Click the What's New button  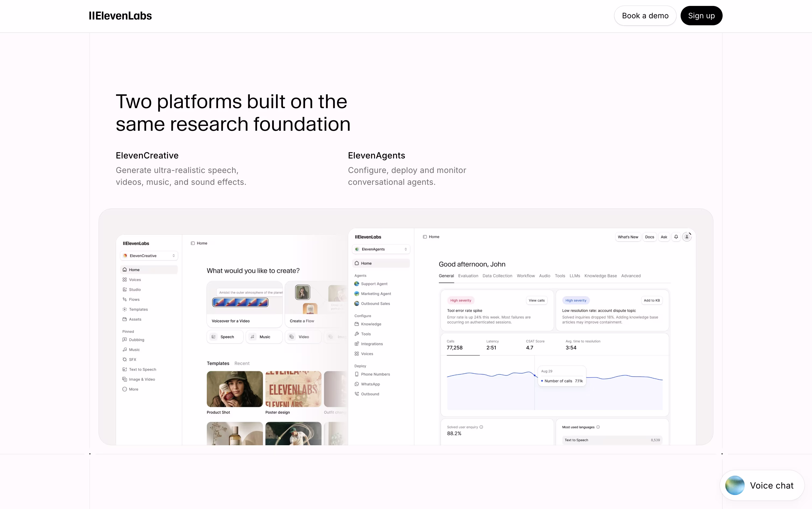628,237
